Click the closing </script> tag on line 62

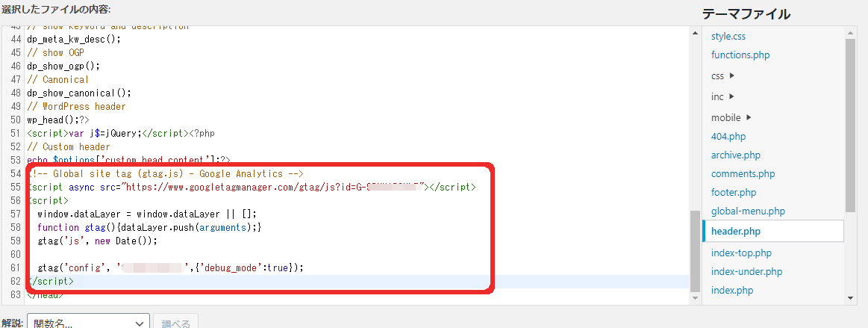pyautogui.click(x=50, y=281)
